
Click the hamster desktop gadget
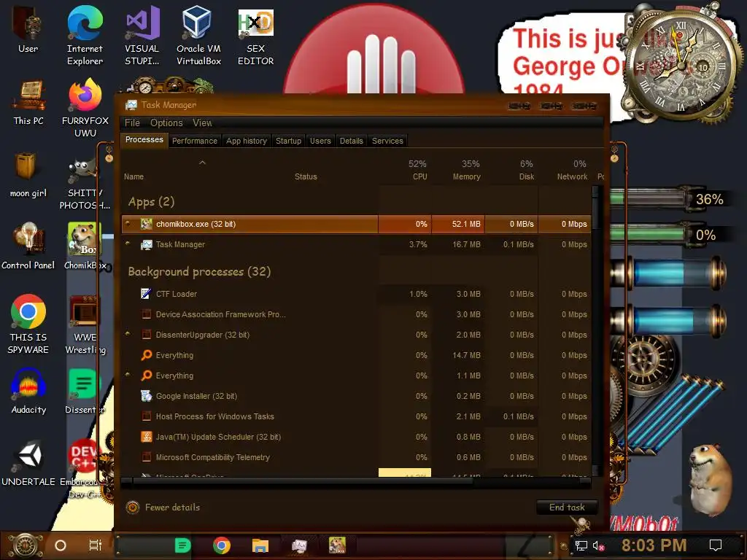point(711,480)
